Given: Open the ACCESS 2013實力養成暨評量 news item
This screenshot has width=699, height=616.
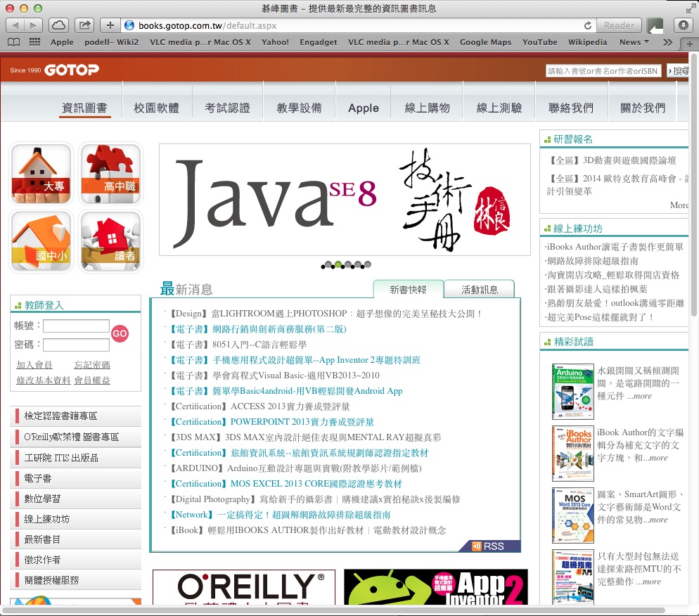Looking at the screenshot, I should [x=290, y=406].
